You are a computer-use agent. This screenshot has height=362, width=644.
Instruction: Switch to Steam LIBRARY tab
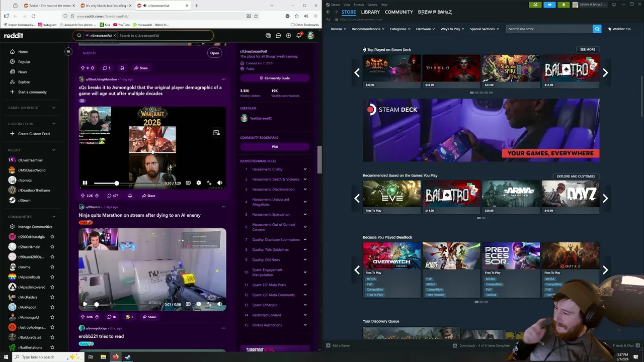pos(370,12)
